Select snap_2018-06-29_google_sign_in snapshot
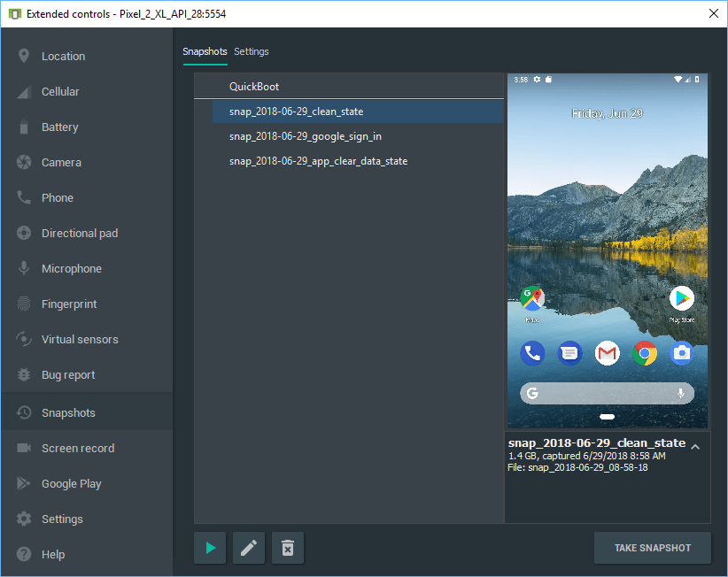The image size is (728, 577). [x=305, y=136]
